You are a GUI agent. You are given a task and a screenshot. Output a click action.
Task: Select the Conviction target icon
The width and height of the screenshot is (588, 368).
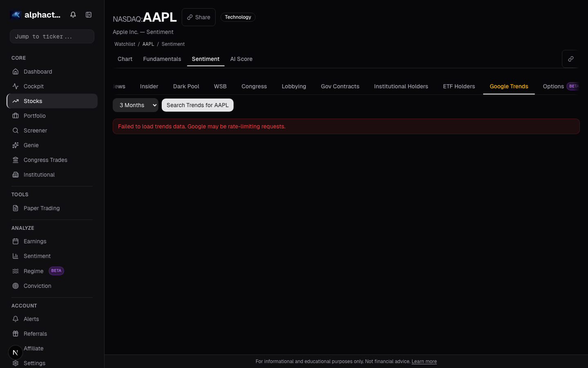[x=16, y=286]
